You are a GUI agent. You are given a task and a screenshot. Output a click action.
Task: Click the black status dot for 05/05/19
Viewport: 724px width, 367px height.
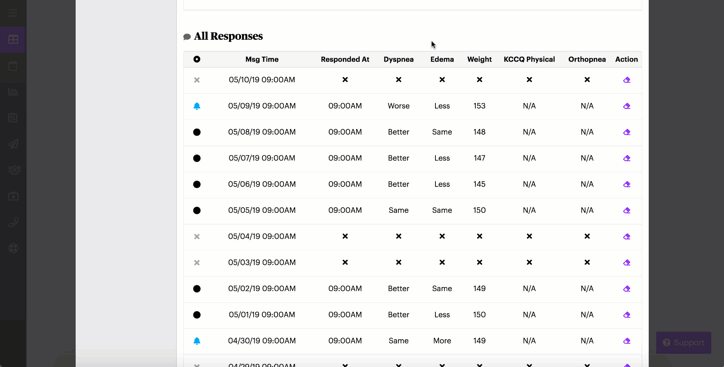tap(197, 210)
